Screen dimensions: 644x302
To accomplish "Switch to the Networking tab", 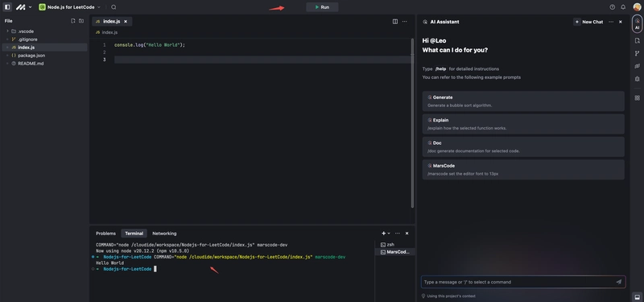I will coord(164,234).
